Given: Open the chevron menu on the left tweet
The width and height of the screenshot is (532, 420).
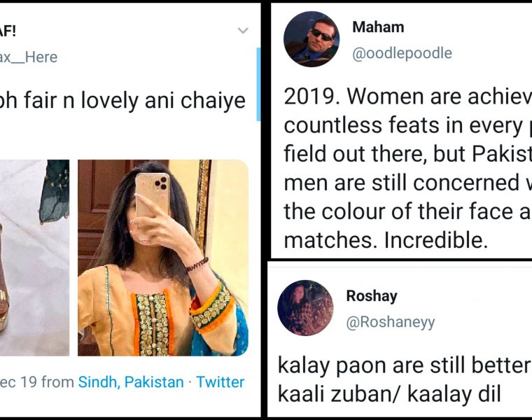Looking at the screenshot, I should [243, 31].
